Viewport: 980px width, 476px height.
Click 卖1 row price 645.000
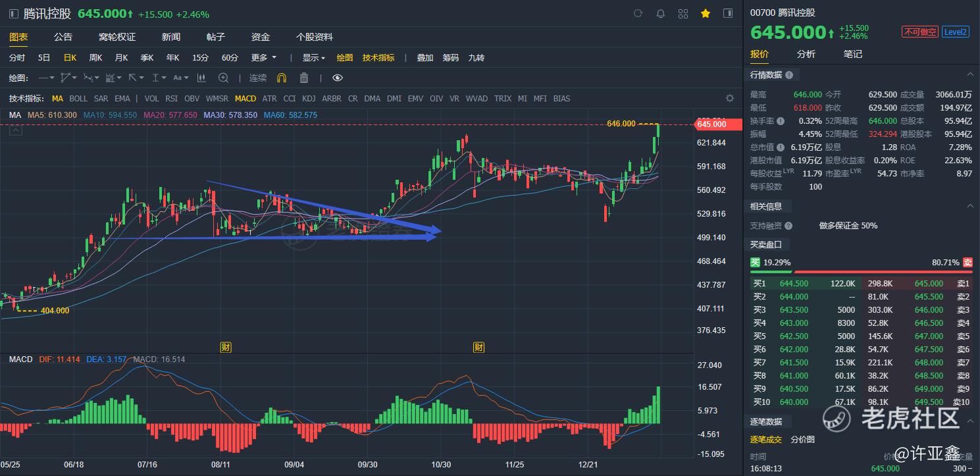pyautogui.click(x=929, y=284)
